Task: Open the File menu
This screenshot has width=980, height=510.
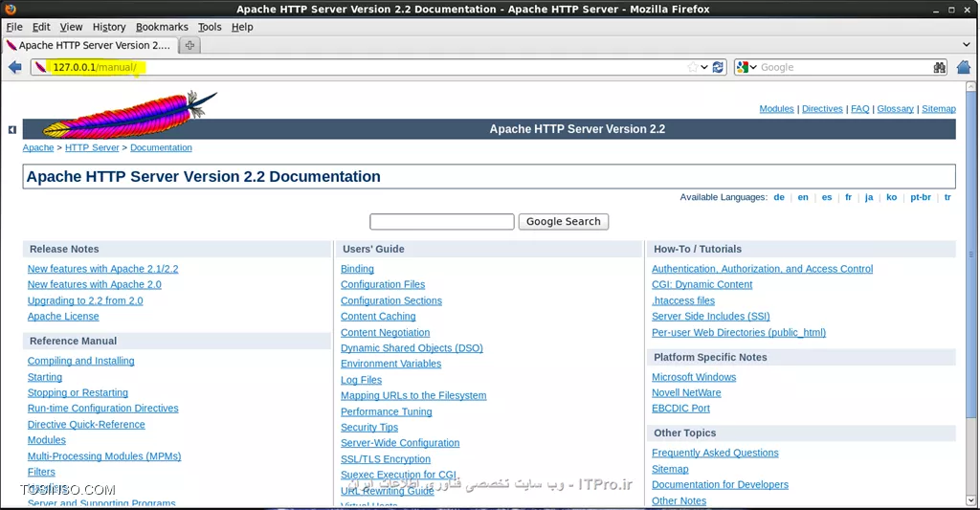Action: (x=13, y=27)
